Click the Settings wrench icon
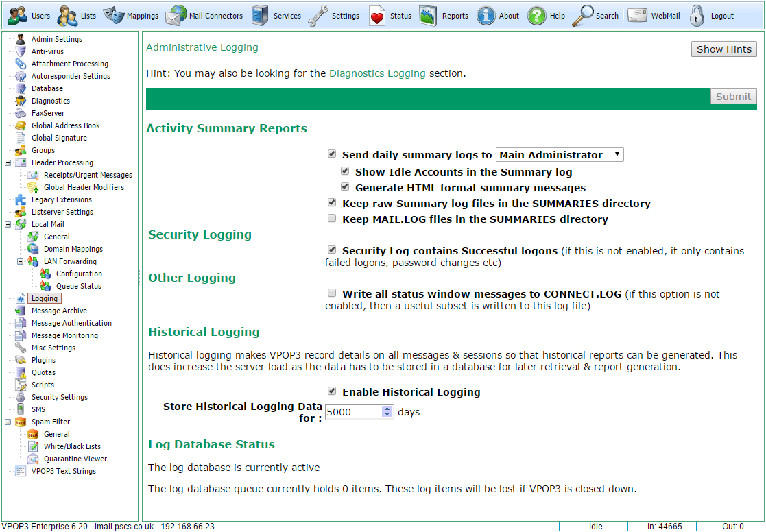The image size is (766, 532). (318, 16)
